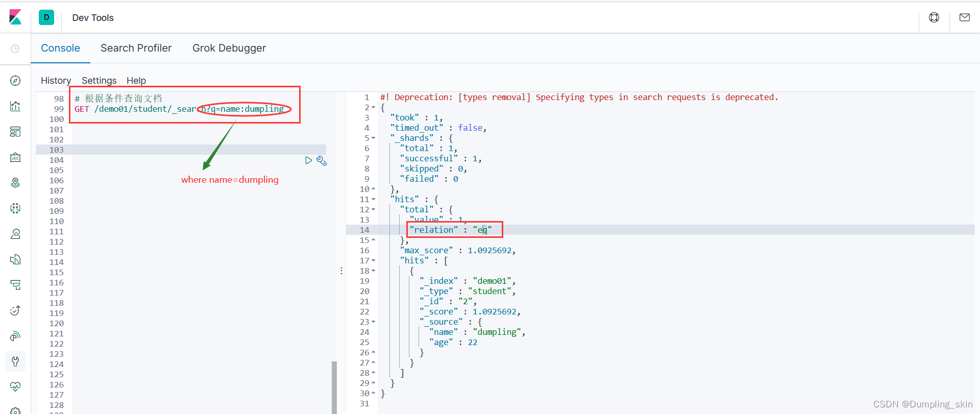Open SIEM from the sidebar
980x414 pixels.
click(15, 336)
